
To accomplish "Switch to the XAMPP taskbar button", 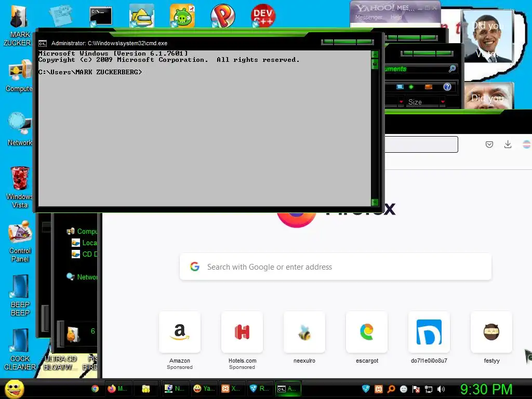I will (x=231, y=389).
